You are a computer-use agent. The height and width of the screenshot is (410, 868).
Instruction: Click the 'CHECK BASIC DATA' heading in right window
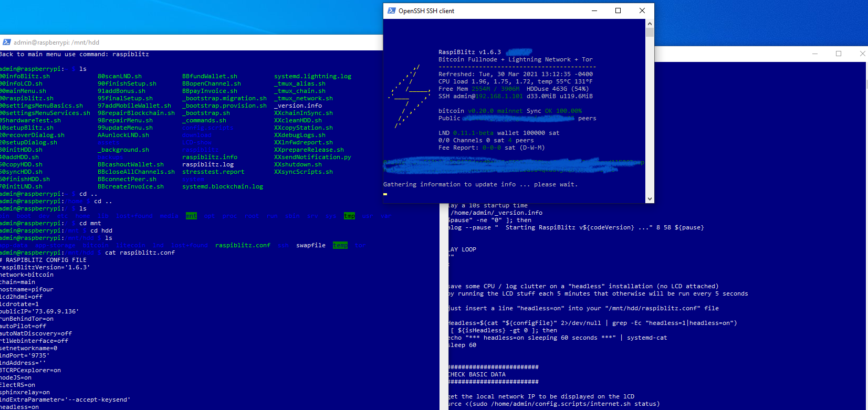477,374
